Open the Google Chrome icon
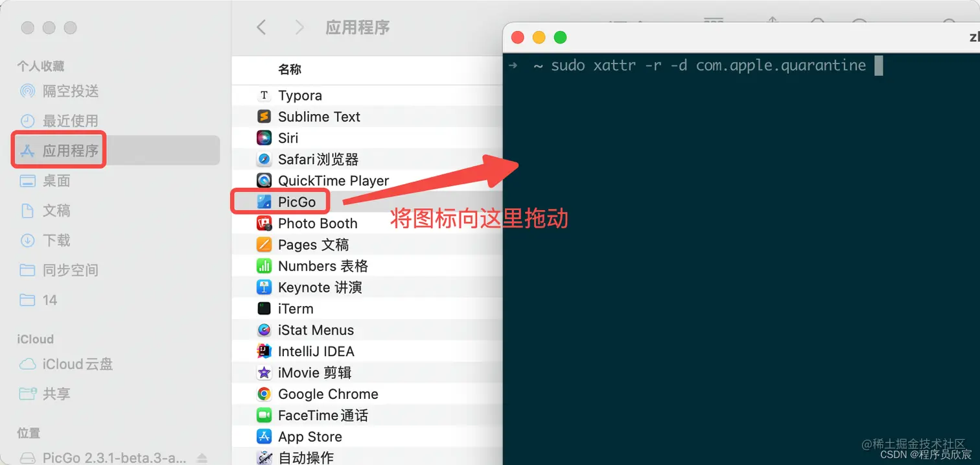This screenshot has height=465, width=980. pyautogui.click(x=264, y=394)
